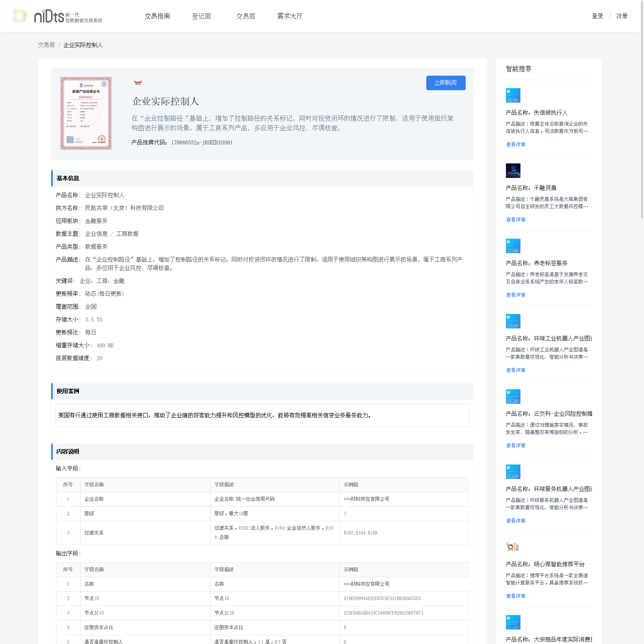Switch to 需求大厅 in navigation
This screenshot has height=644, width=644.
pos(290,16)
